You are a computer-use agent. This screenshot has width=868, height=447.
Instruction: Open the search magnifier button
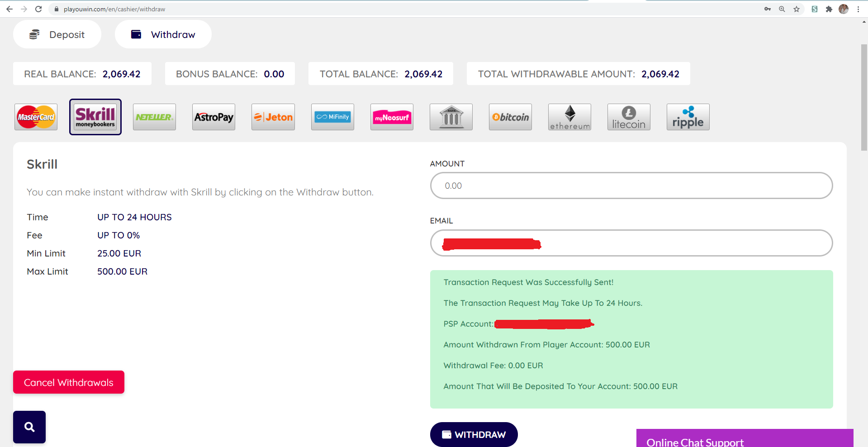click(x=29, y=427)
